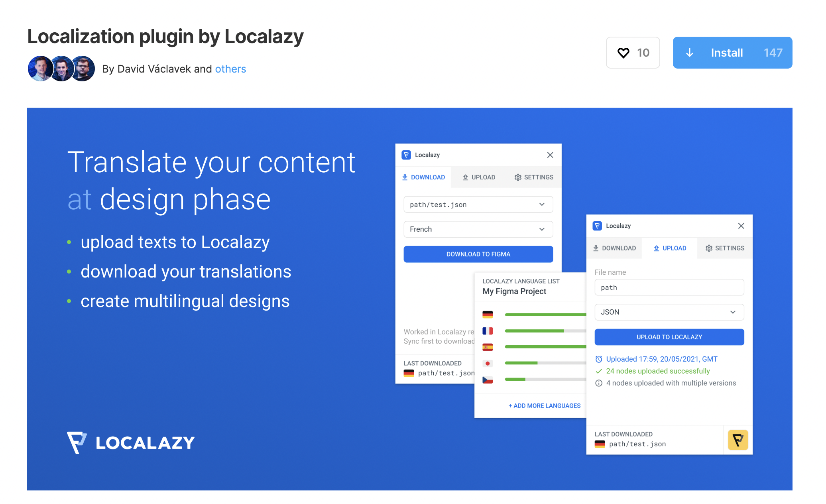Viewport: 826px width, 504px height.
Task: Click Spanish flag in language list
Action: (x=488, y=347)
